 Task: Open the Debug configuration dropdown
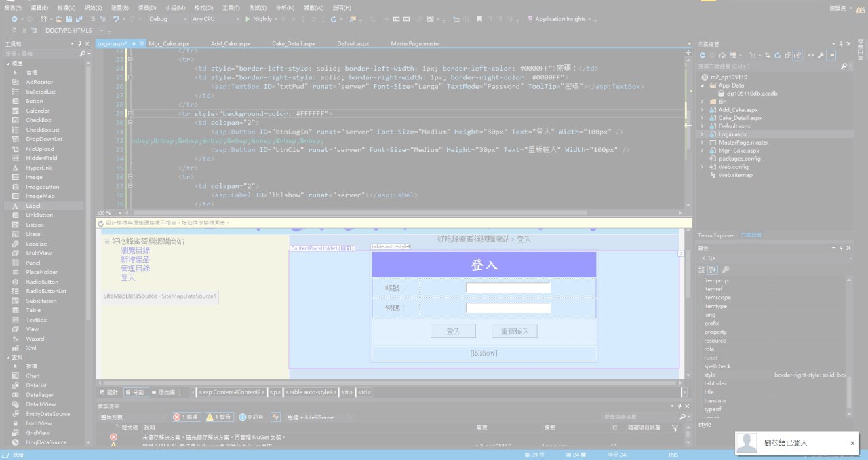pyautogui.click(x=166, y=19)
